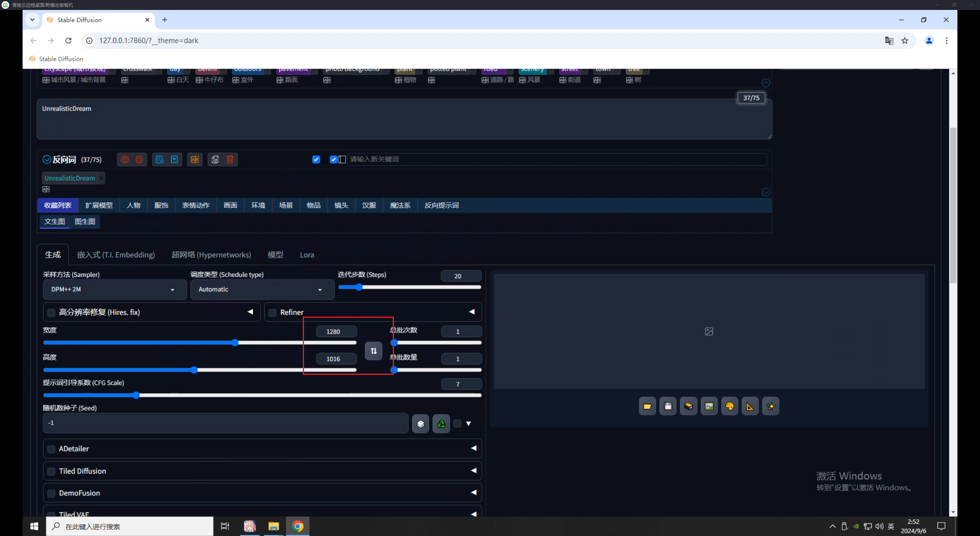Open the Sampler dropdown showing DPM++ 2M
This screenshot has width=980, height=536.
pos(115,290)
